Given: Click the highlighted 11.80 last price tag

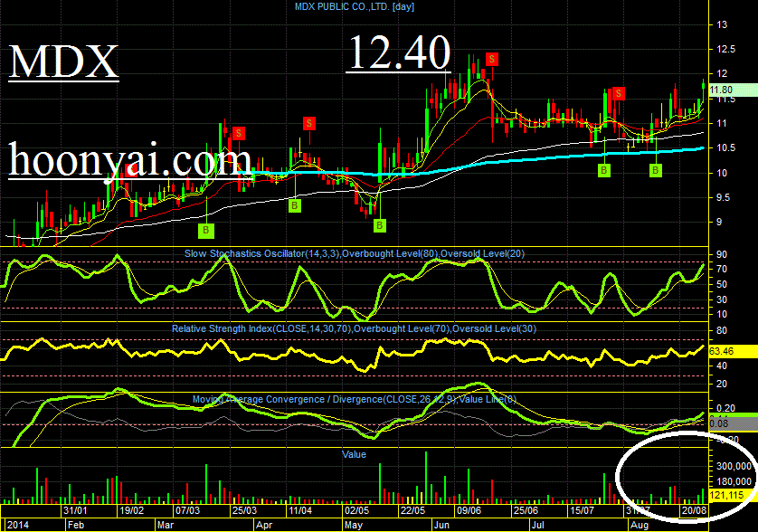Looking at the screenshot, I should (x=733, y=90).
